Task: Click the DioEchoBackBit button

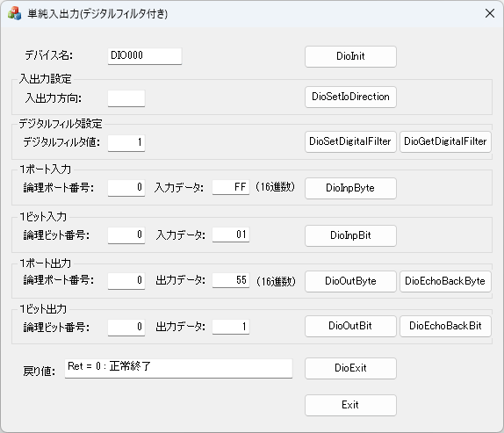Action: point(445,326)
